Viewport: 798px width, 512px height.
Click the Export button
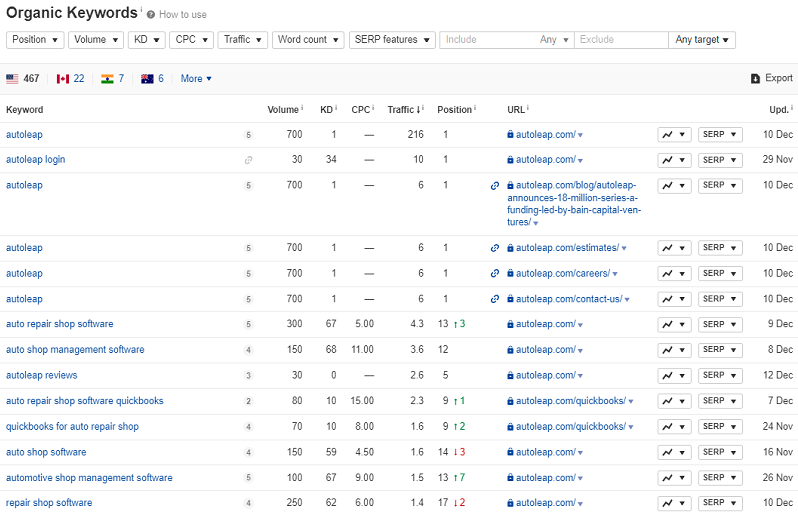point(772,78)
